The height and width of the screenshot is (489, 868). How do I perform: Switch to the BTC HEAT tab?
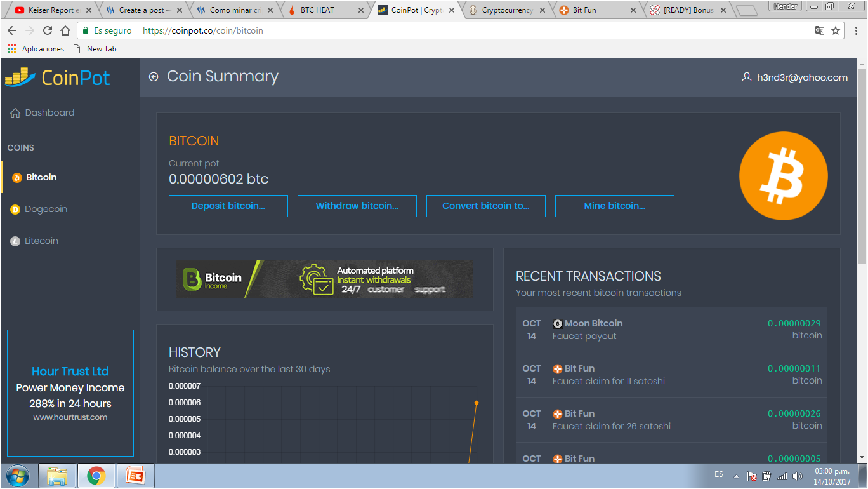pyautogui.click(x=326, y=10)
